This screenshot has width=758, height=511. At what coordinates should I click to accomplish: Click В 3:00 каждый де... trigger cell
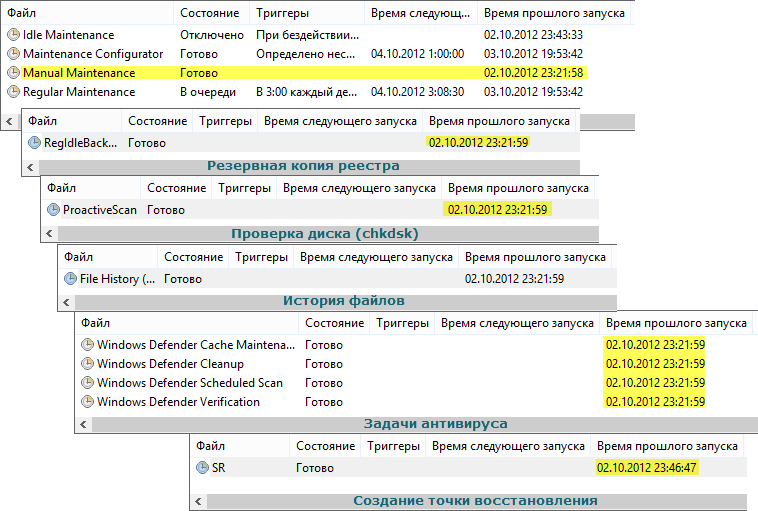click(x=306, y=92)
